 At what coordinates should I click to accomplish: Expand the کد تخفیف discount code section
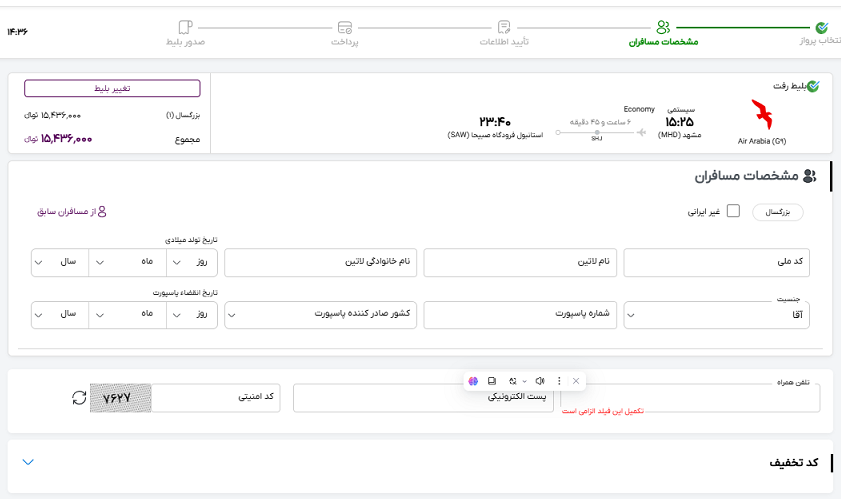tap(28, 462)
